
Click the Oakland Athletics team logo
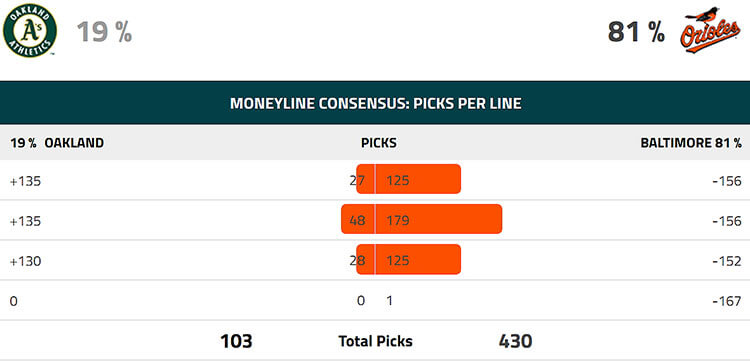pyautogui.click(x=30, y=30)
